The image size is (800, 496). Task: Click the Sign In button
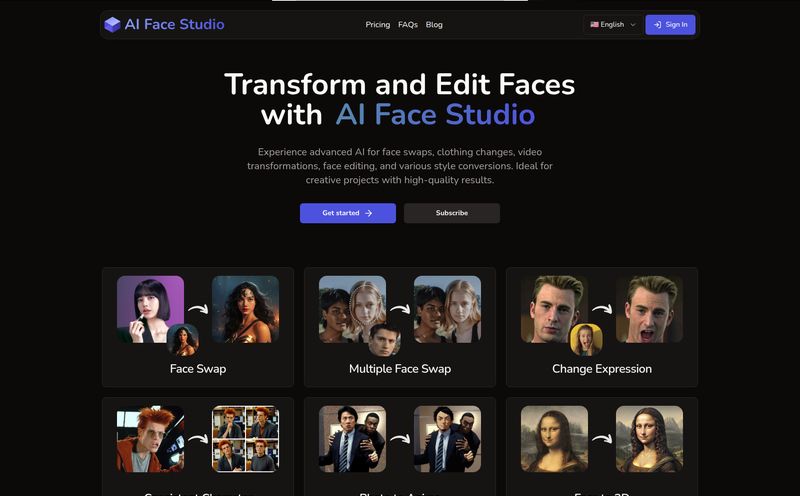tap(670, 24)
